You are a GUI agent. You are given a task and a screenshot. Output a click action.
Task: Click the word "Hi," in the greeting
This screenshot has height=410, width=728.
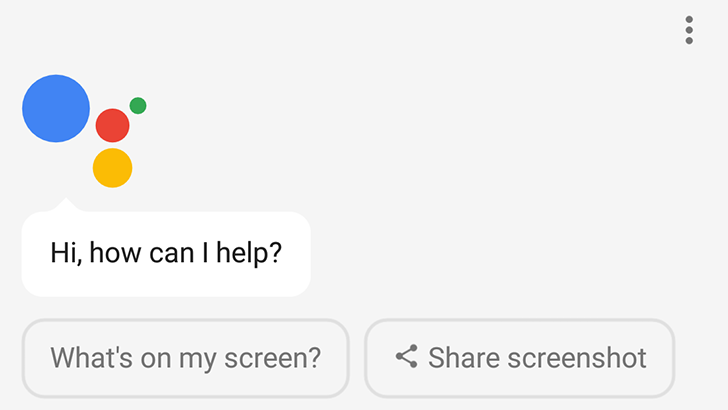66,253
